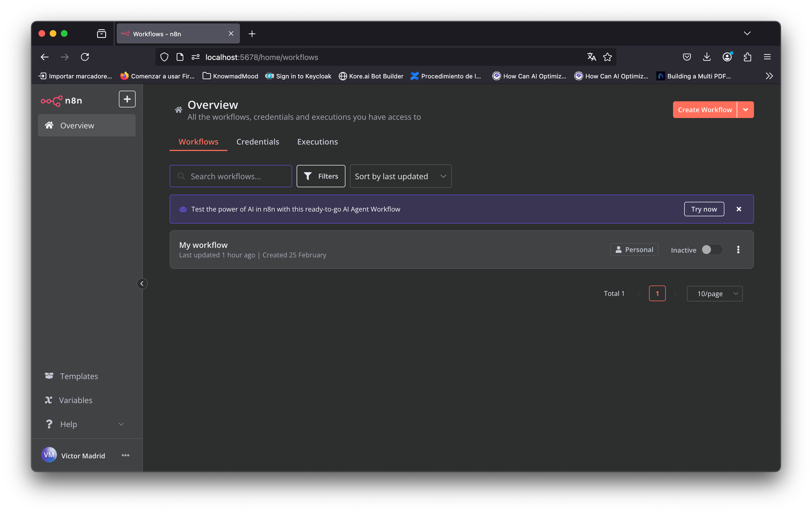This screenshot has width=812, height=513.
Task: Dismiss the AI Agent Workflow banner
Action: point(739,209)
